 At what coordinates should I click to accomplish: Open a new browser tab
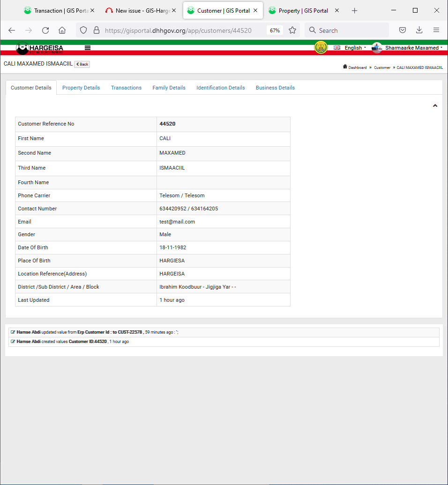pyautogui.click(x=355, y=11)
